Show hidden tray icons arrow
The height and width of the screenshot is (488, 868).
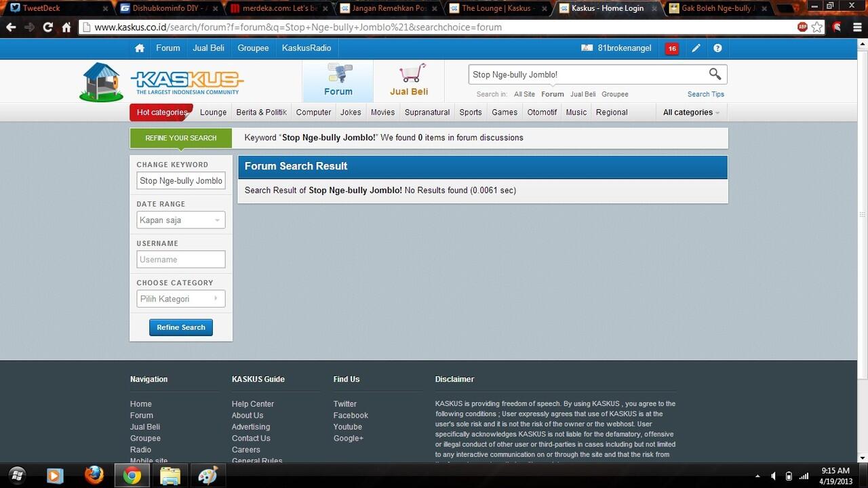click(x=757, y=476)
